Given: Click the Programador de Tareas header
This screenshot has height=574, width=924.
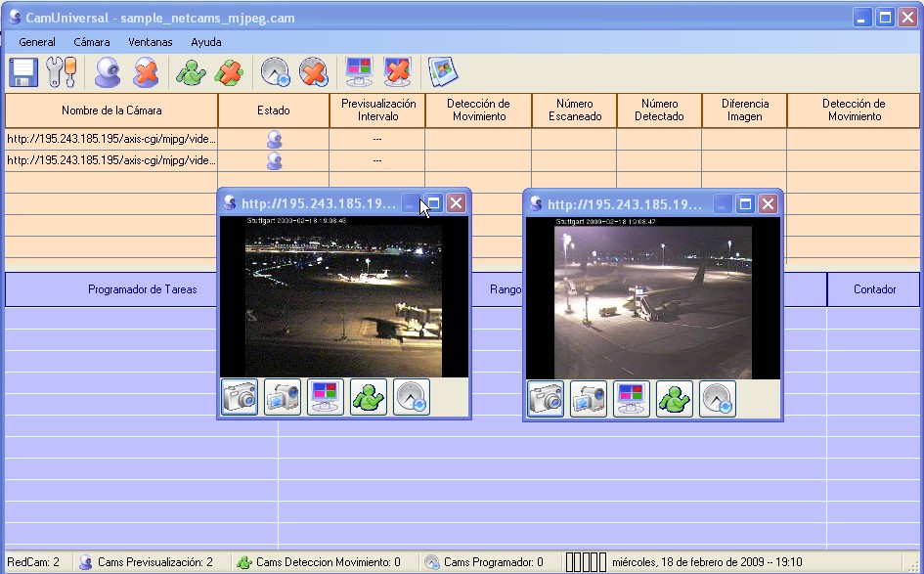Looking at the screenshot, I should pyautogui.click(x=142, y=289).
